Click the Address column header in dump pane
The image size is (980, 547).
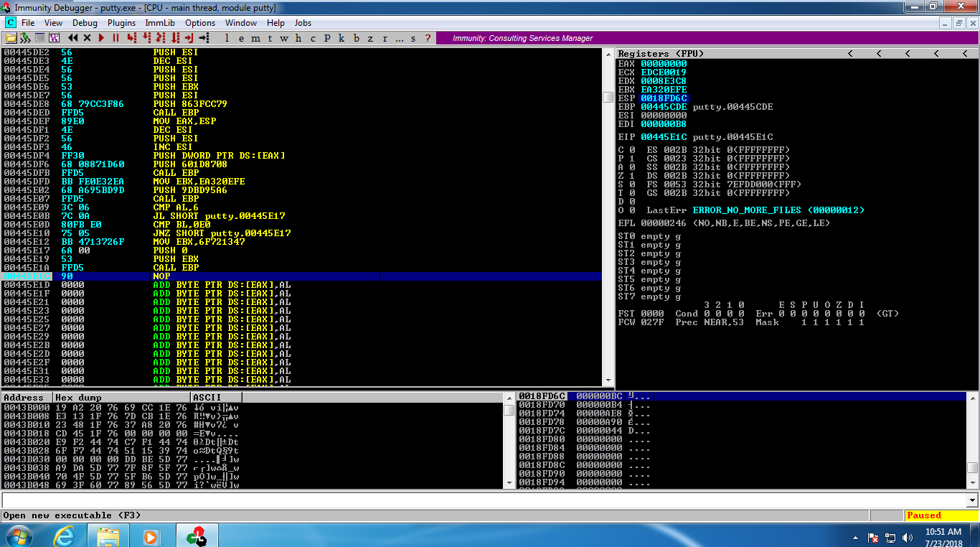pyautogui.click(x=27, y=398)
